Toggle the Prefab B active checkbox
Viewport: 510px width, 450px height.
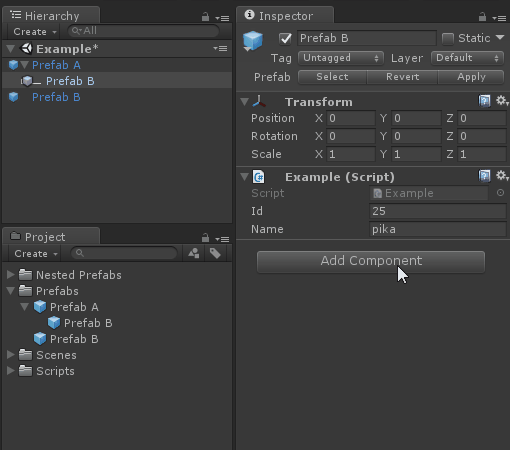285,39
